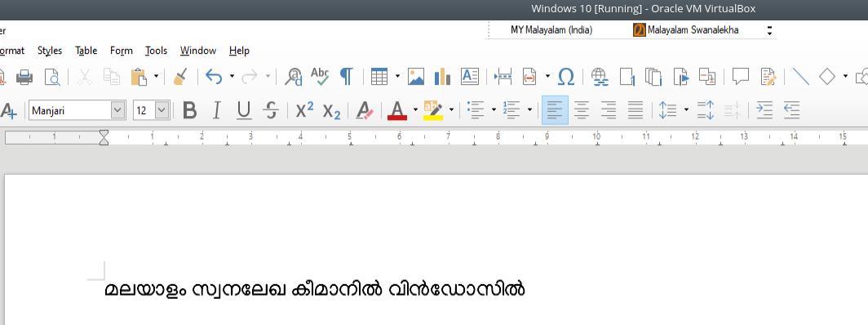This screenshot has height=325, width=868.
Task: Click the Paste clipboard icon
Action: coord(139,77)
